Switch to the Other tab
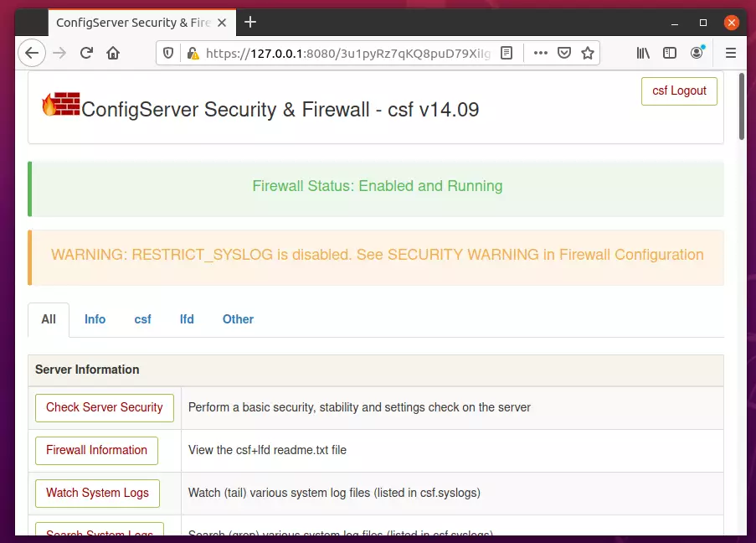The width and height of the screenshot is (756, 543). point(238,319)
